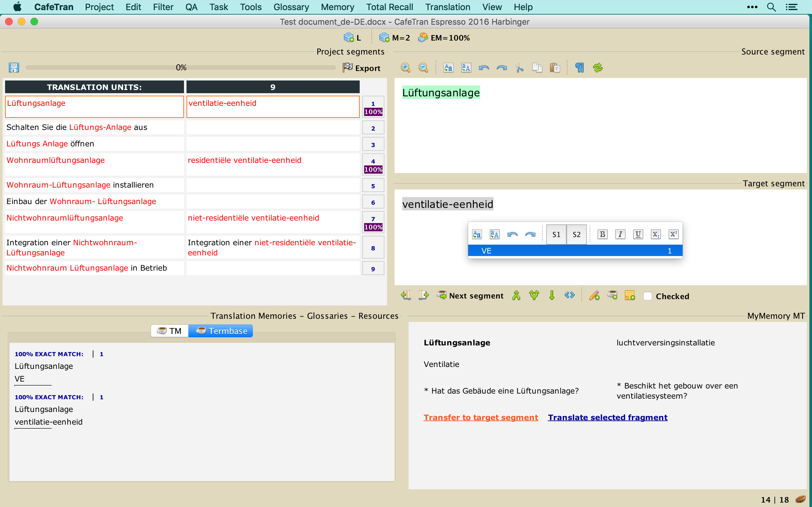Switch to the TM tab
Image resolution: width=812 pixels, height=507 pixels.
[170, 331]
